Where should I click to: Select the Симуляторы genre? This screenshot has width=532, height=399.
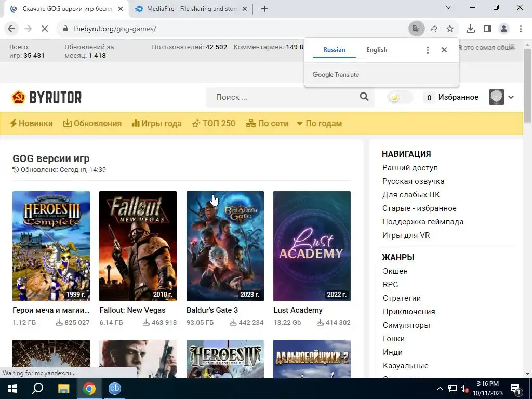click(x=406, y=325)
